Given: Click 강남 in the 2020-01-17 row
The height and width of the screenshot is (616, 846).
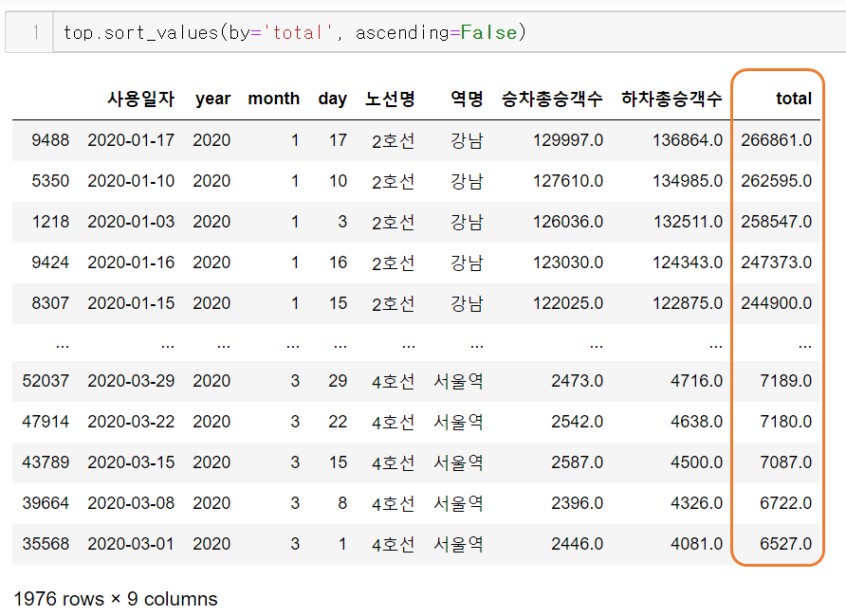Looking at the screenshot, I should click(x=467, y=140).
